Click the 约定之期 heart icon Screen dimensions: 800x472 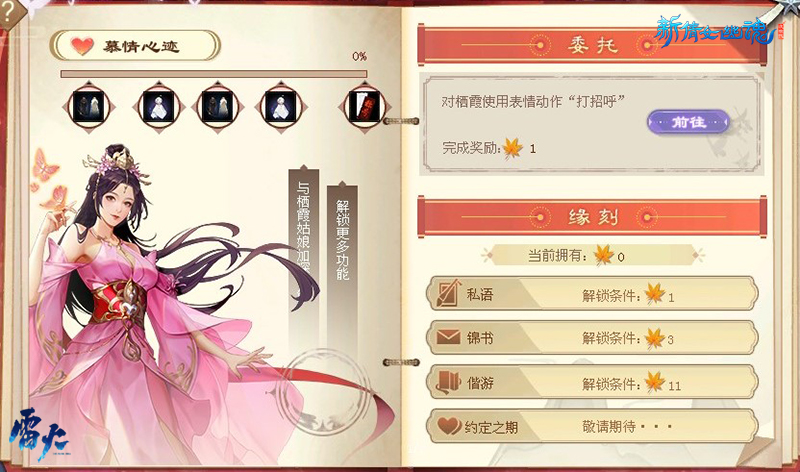(449, 426)
